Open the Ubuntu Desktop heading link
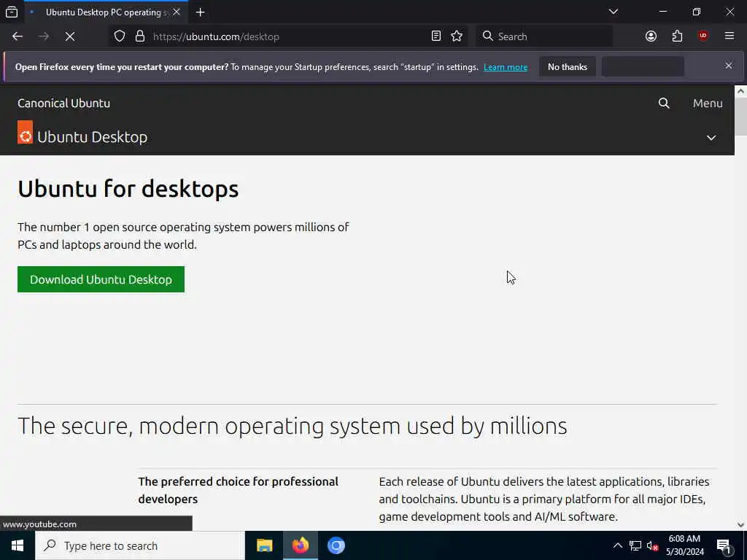Screen dimensions: 747x560 coord(92,137)
